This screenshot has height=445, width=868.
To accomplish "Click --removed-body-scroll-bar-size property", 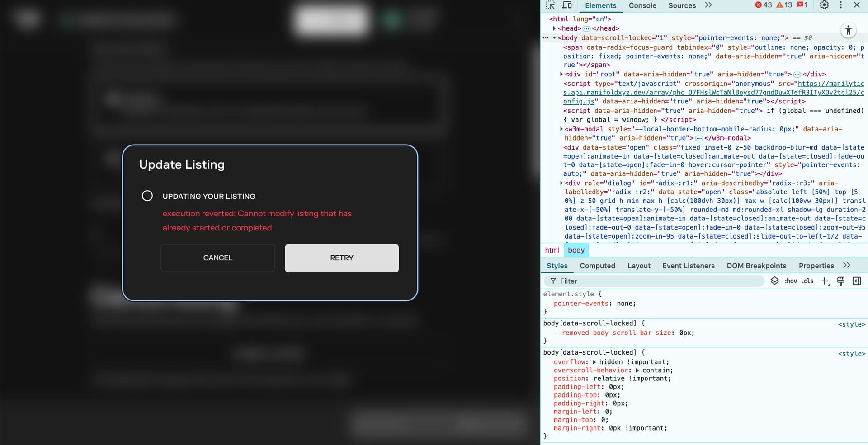I will [613, 333].
